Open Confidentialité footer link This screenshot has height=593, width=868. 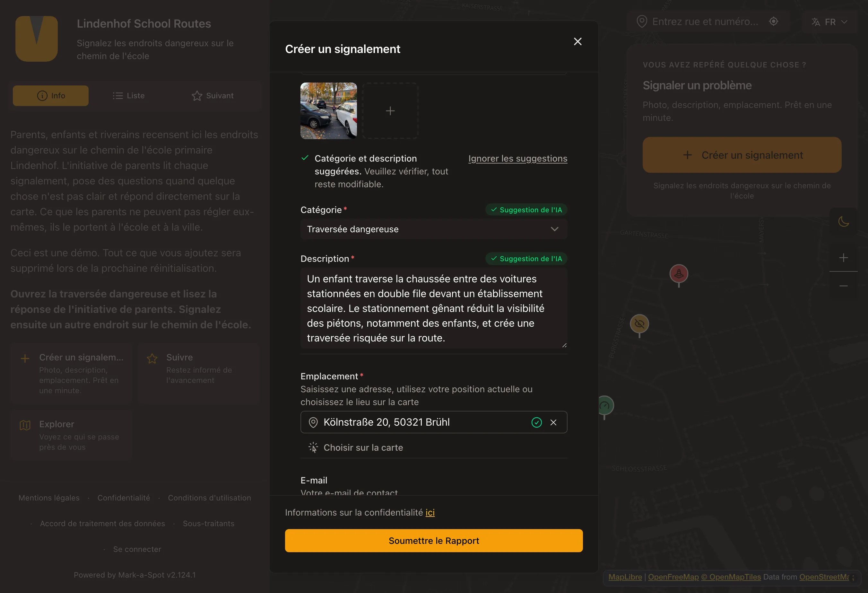click(124, 498)
